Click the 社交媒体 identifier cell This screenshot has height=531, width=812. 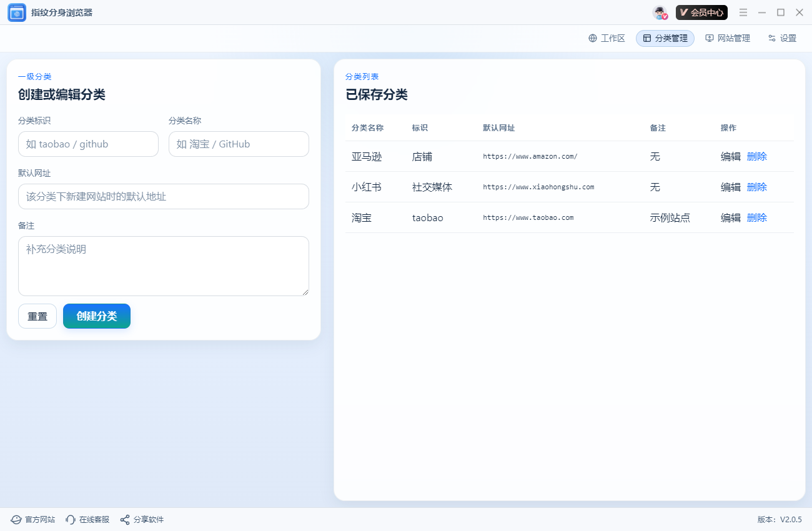(432, 187)
